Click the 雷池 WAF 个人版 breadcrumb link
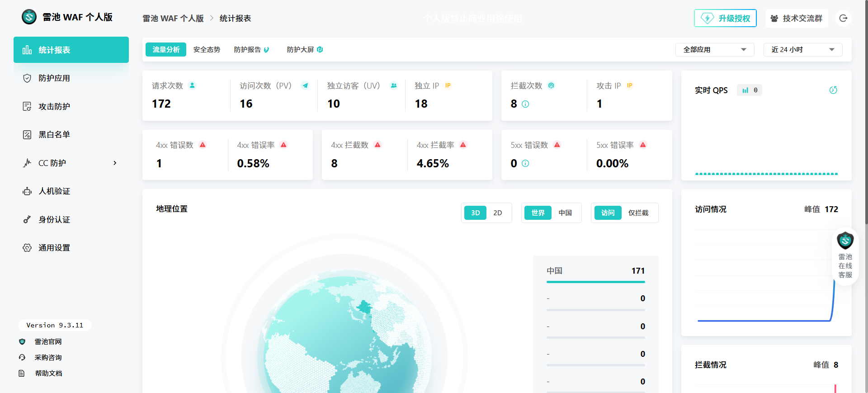 pyautogui.click(x=173, y=19)
